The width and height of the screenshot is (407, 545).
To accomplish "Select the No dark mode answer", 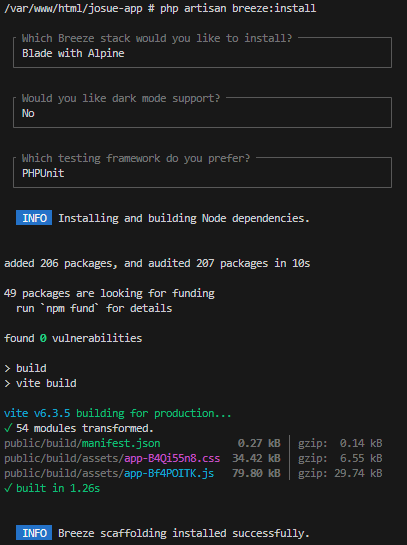I will tap(28, 113).
